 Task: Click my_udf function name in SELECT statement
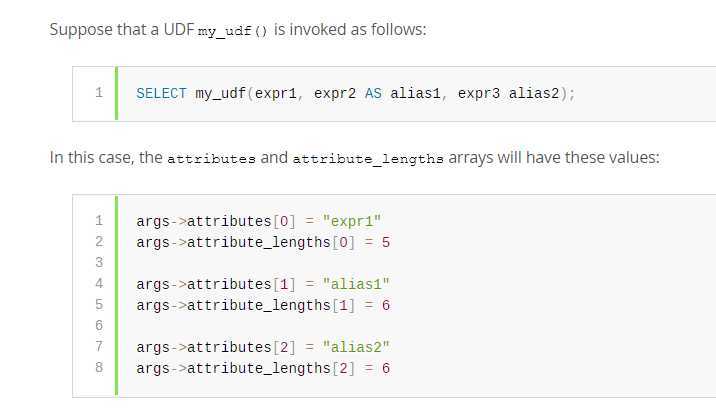point(221,94)
